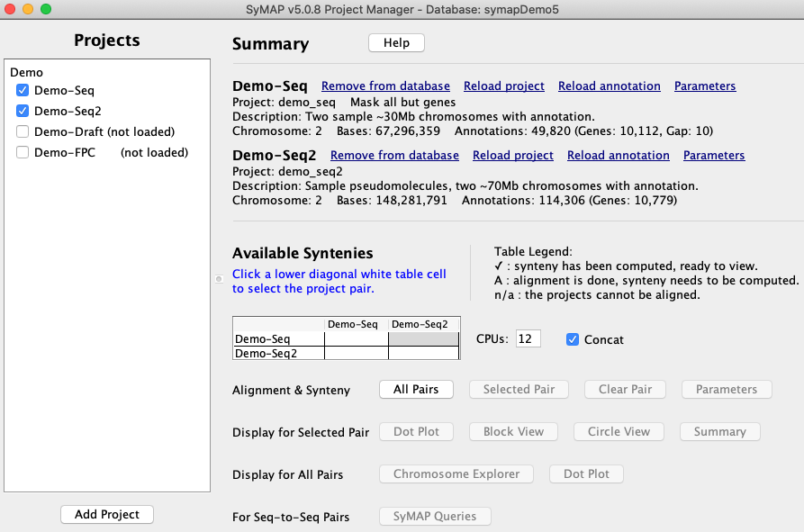Launch the Chromosome Explorer

click(456, 474)
